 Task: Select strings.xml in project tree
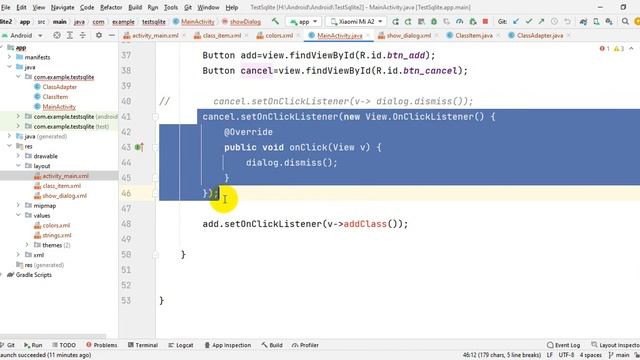tap(57, 235)
